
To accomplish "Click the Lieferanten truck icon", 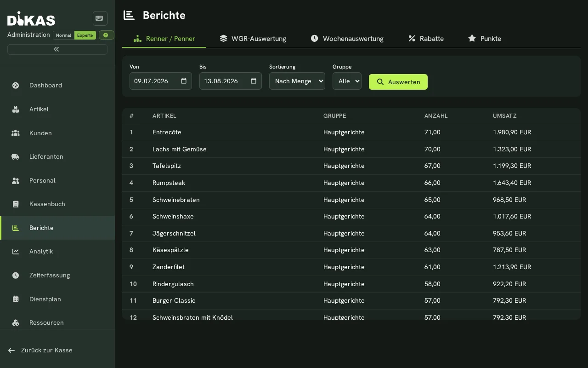I will pos(16,156).
